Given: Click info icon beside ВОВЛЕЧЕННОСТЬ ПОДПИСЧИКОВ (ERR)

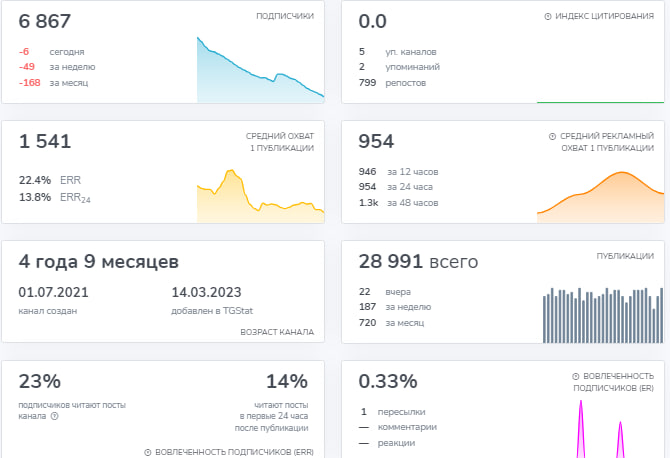Looking at the screenshot, I should pos(148,452).
